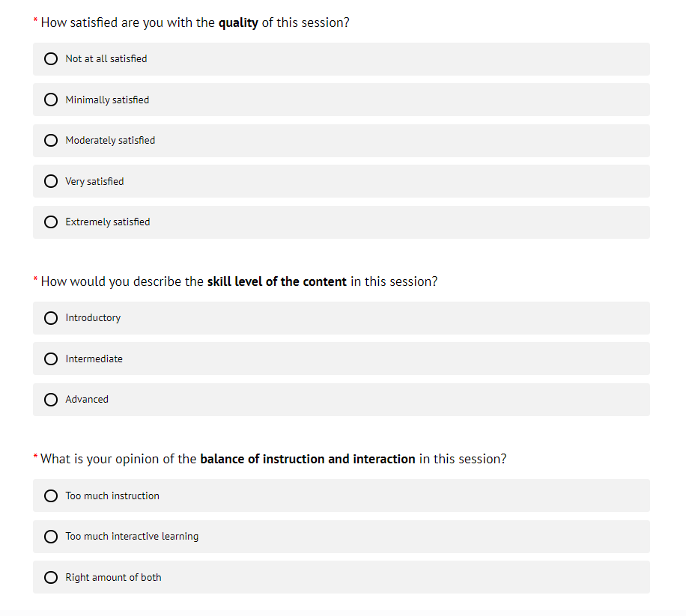
Task: Click the "Introductory" answer label text
Action: 93,318
